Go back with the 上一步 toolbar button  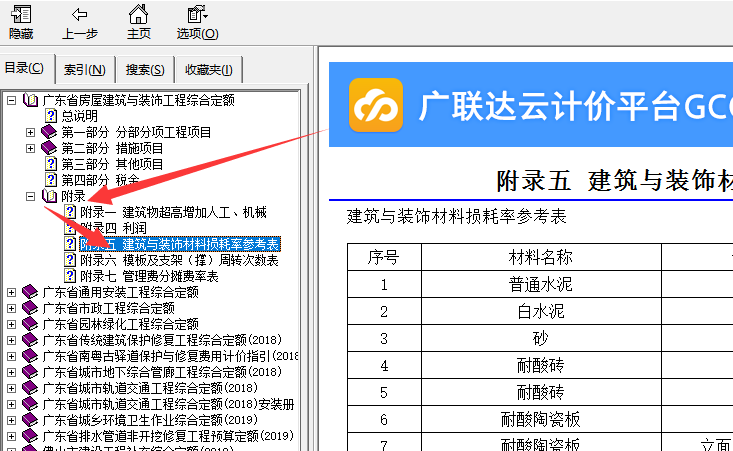(79, 22)
